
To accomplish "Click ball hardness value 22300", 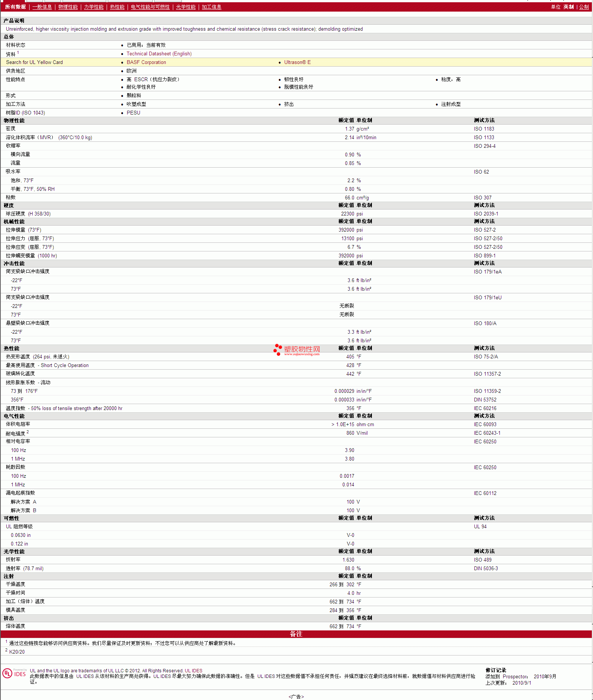I will coord(348,214).
